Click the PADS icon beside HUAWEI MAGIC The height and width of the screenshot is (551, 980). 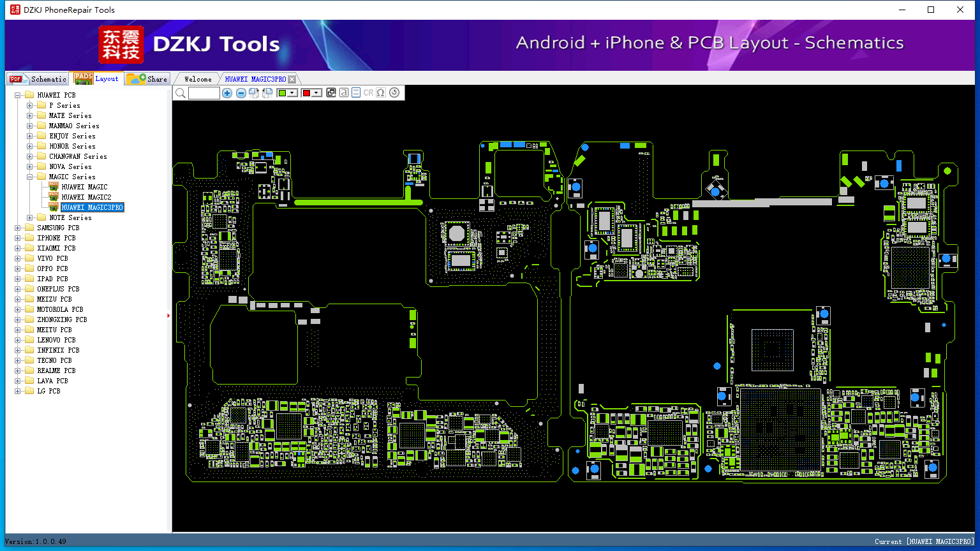click(x=54, y=187)
